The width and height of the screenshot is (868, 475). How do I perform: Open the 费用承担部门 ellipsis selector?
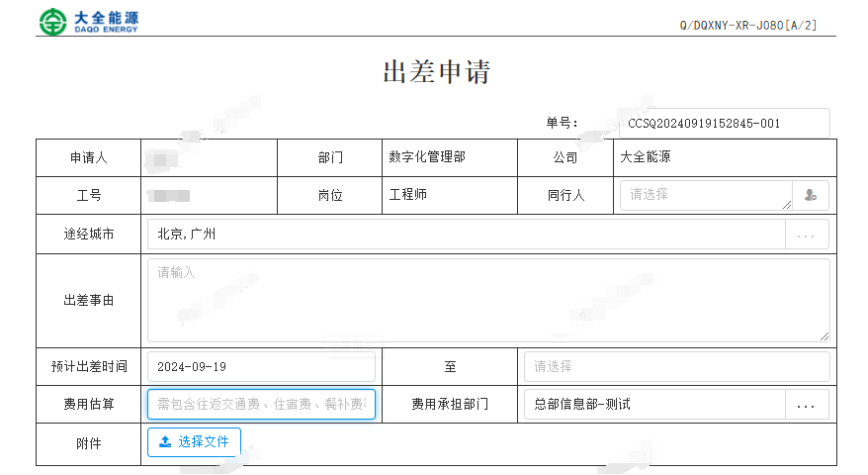point(806,405)
